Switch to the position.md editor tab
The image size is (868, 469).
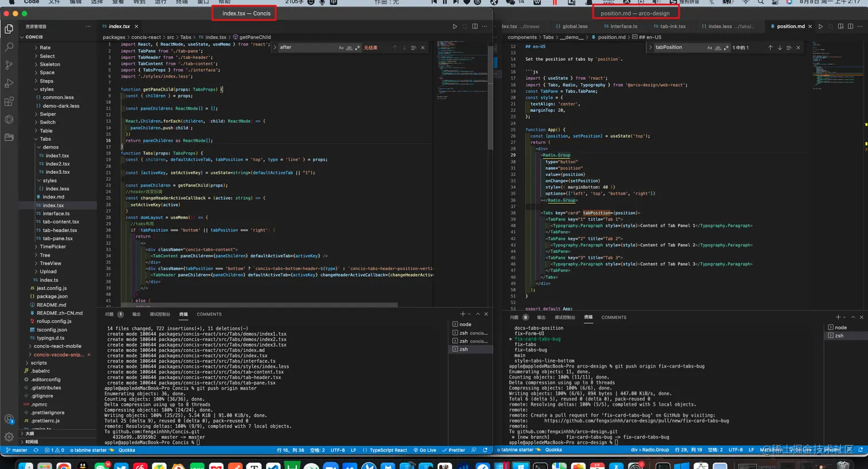click(790, 26)
